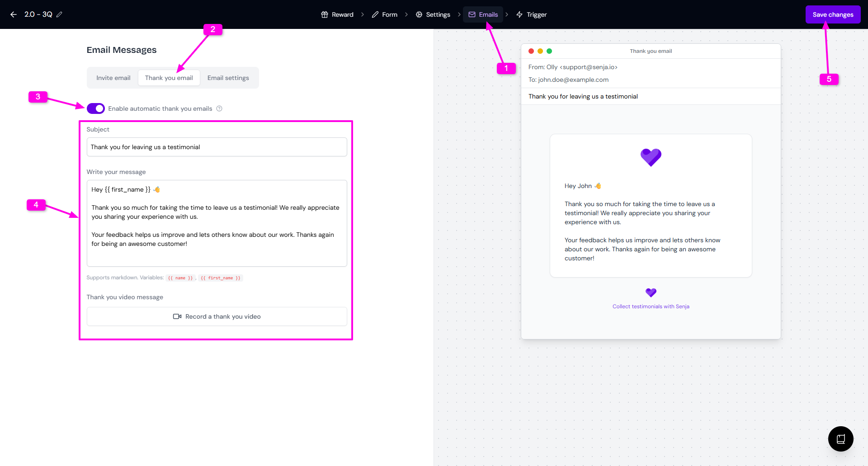Switch to the Invite email tab
Image resolution: width=868 pixels, height=466 pixels.
(x=113, y=78)
